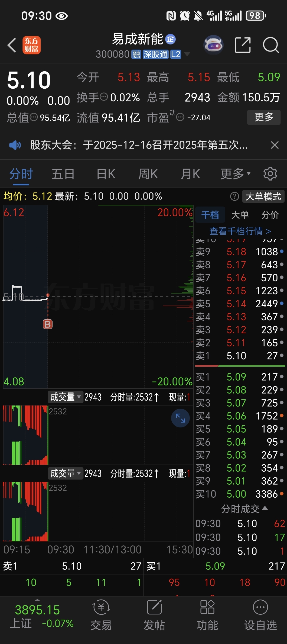Open the help question mark icon

[x=234, y=196]
